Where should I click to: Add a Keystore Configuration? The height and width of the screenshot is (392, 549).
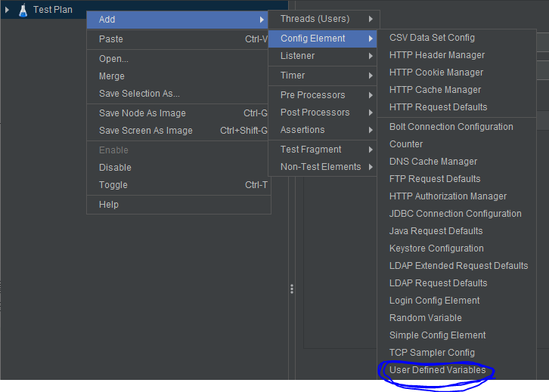click(457, 248)
